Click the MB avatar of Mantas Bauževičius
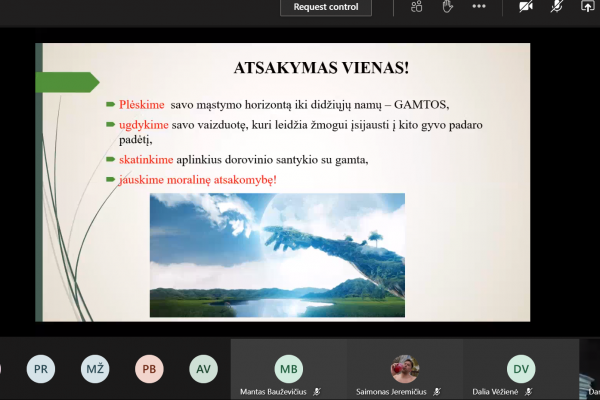The width and height of the screenshot is (600, 400). coord(289,369)
